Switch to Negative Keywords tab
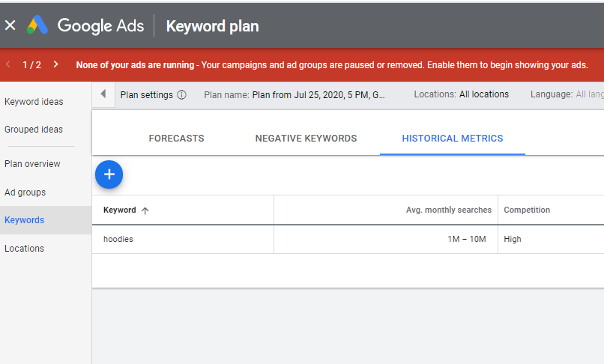This screenshot has height=364, width=604. (306, 139)
